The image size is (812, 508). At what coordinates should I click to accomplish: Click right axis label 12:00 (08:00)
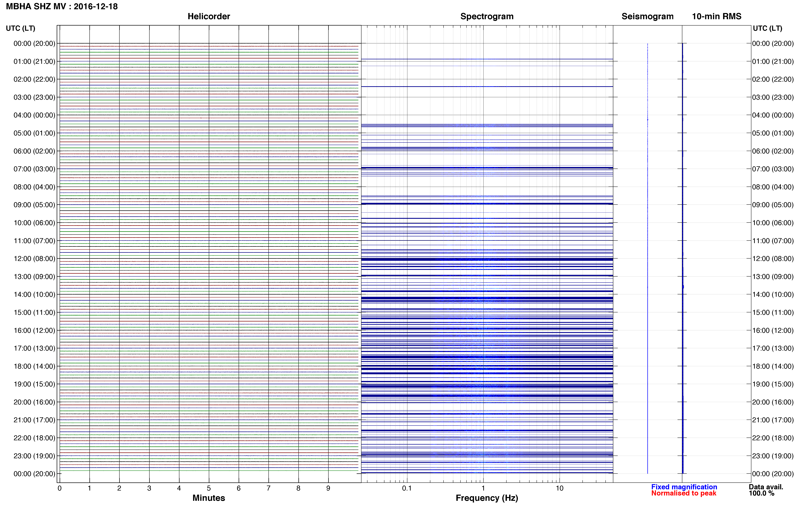(x=773, y=259)
